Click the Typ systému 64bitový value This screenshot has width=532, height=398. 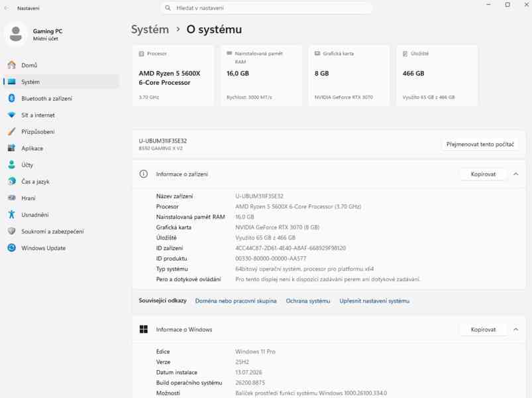tap(304, 269)
